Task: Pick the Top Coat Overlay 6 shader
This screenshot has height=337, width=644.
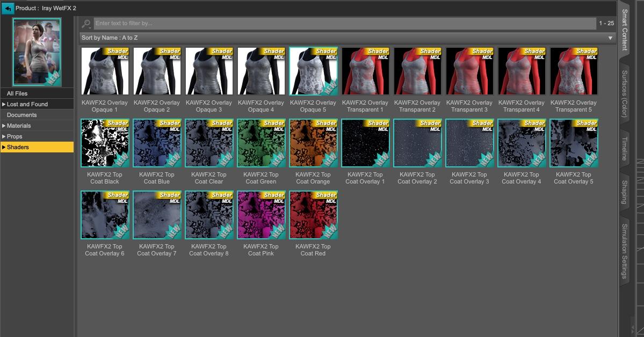Action: click(105, 215)
